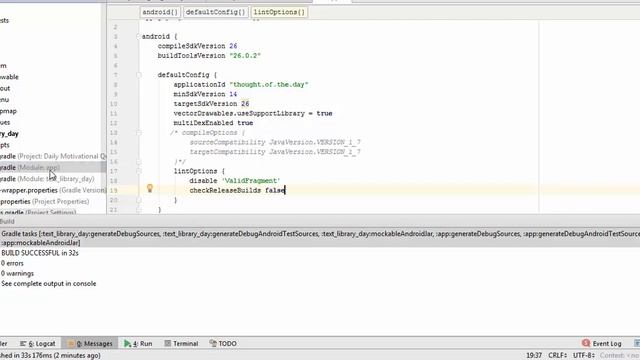Click 'BUILD SUCCESSFUL in 32s' message
Screen dimensions: 640x360
pos(40,253)
